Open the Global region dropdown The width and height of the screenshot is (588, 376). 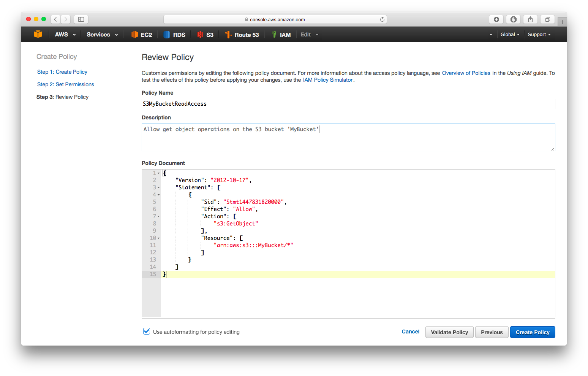pyautogui.click(x=510, y=35)
